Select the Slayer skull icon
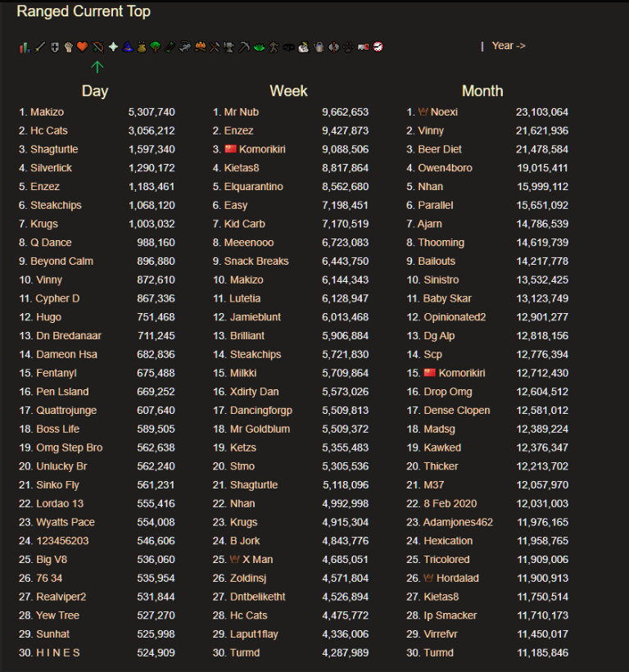 (x=304, y=48)
